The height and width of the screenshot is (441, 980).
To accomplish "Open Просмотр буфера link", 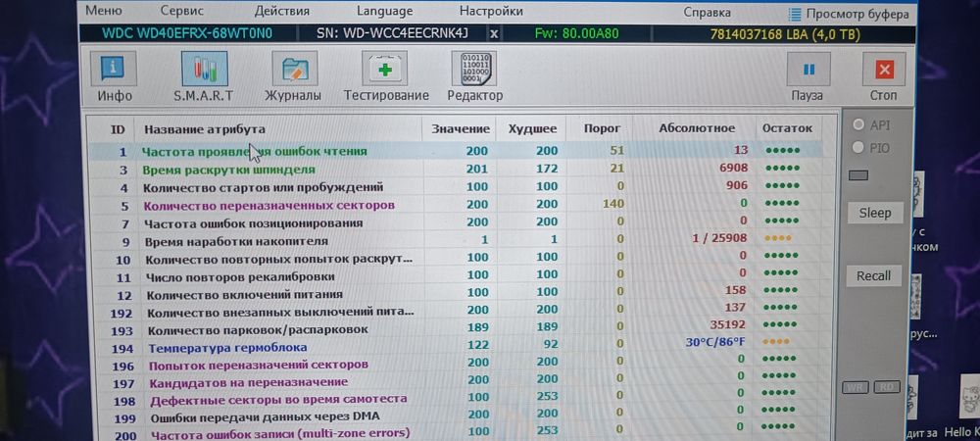I will (857, 13).
